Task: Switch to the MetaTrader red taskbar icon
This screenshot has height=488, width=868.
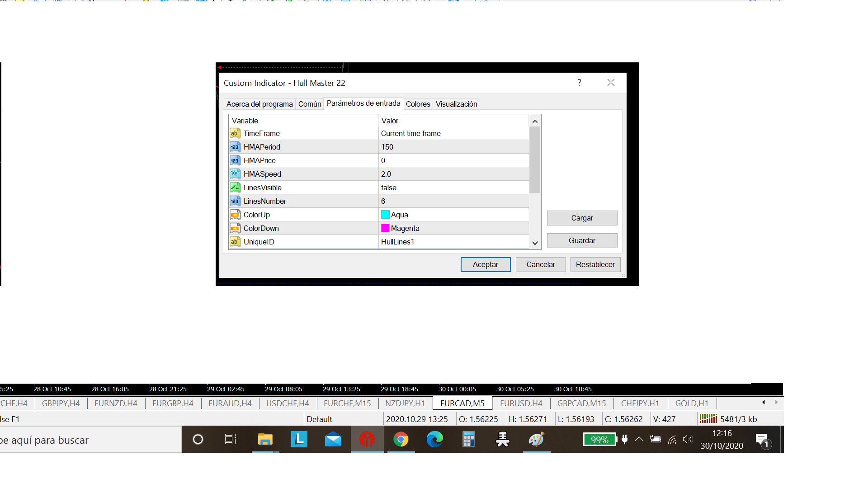Action: click(367, 439)
